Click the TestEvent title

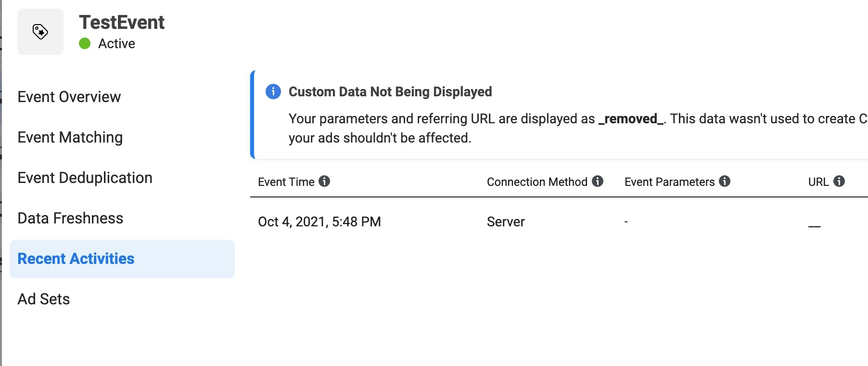pos(122,22)
